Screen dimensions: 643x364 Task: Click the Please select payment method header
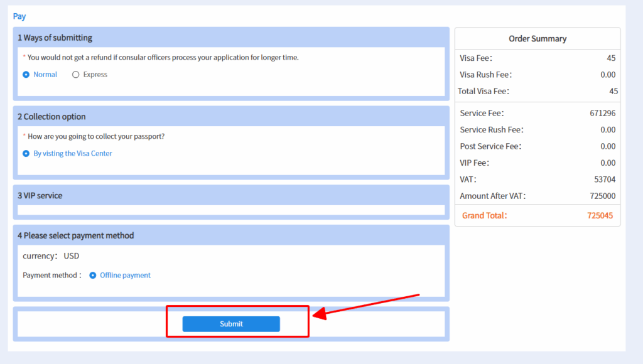[75, 235]
